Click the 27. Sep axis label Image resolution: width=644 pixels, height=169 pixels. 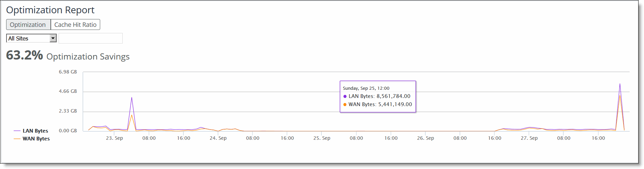click(529, 138)
